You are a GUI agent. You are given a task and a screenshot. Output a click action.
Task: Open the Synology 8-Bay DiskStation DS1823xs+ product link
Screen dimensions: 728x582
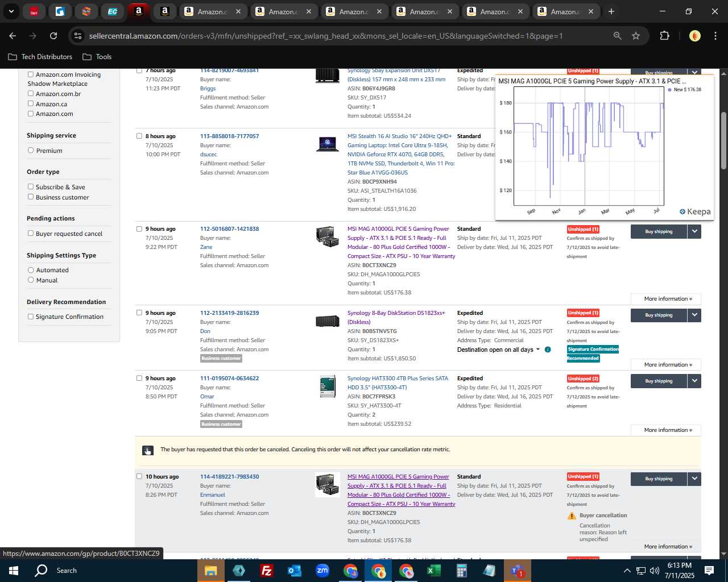396,318
